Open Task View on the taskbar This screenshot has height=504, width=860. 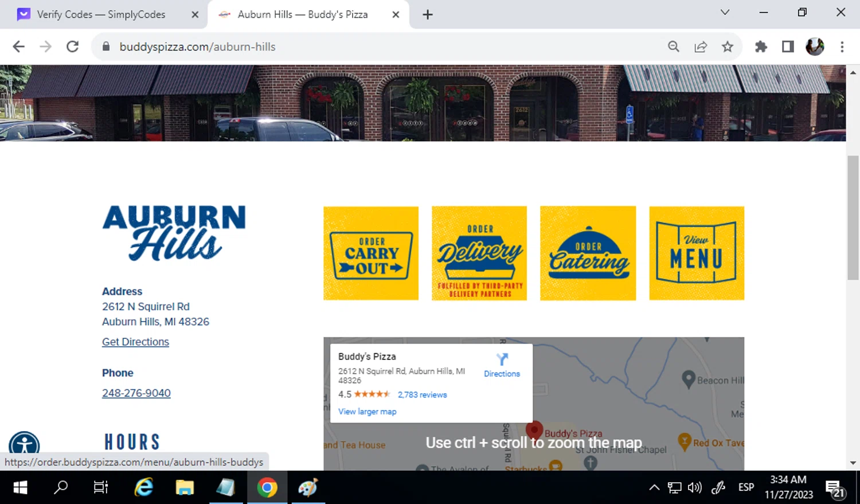[x=101, y=487]
